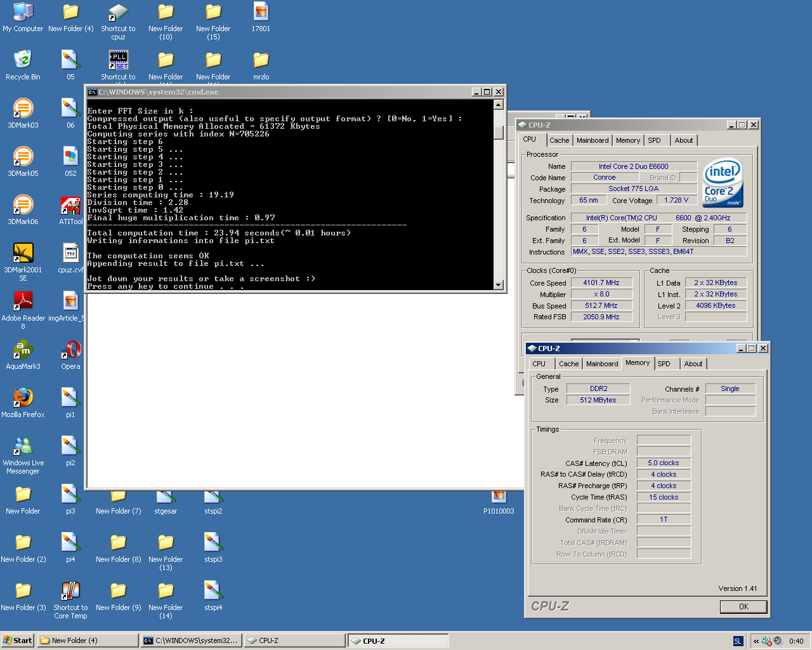The height and width of the screenshot is (650, 812).
Task: Open the 17801 file icon
Action: 261,17
